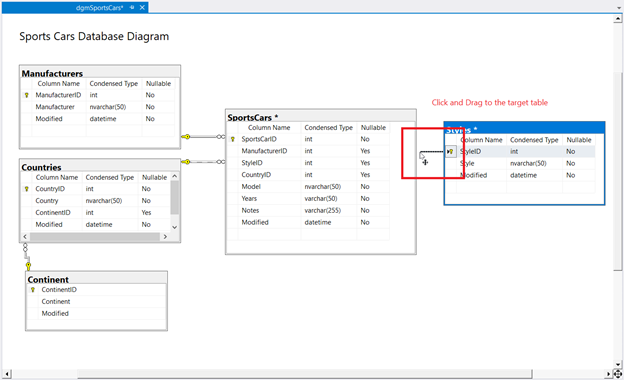This screenshot has width=624, height=380.
Task: Select ContinentID row in Continent table
Action: click(96, 290)
